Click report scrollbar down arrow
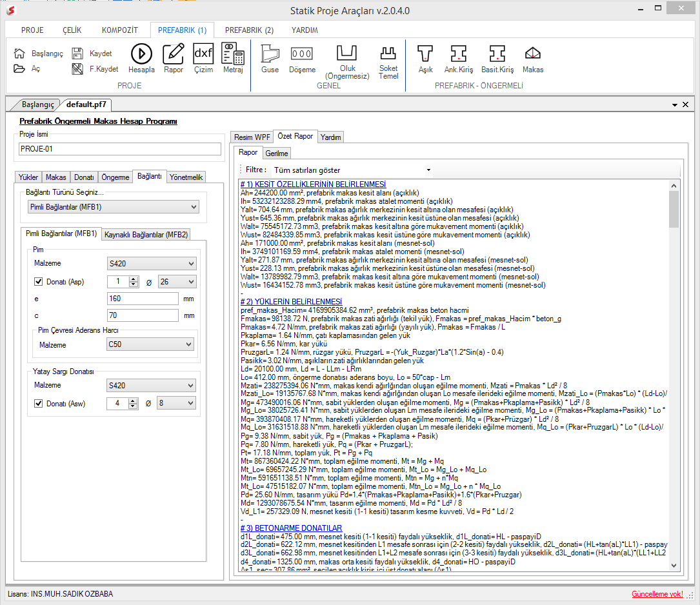 pyautogui.click(x=674, y=565)
